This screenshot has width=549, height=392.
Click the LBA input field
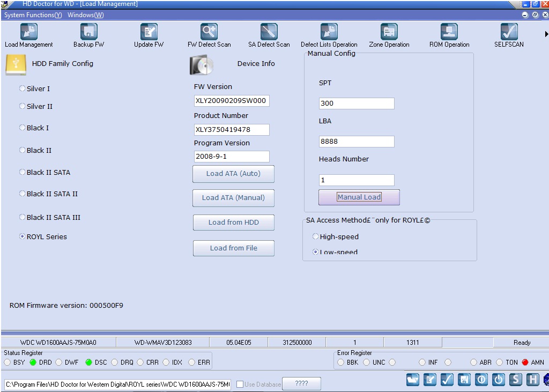click(357, 142)
